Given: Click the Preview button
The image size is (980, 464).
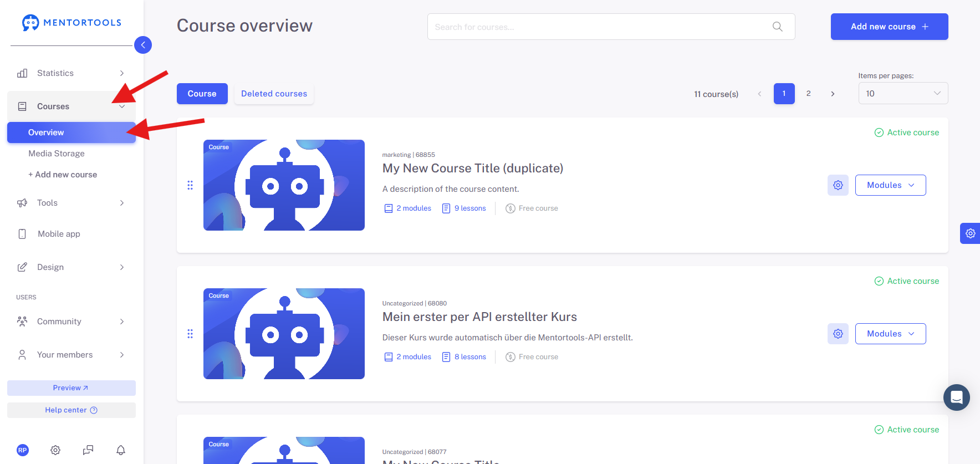Looking at the screenshot, I should [72, 388].
